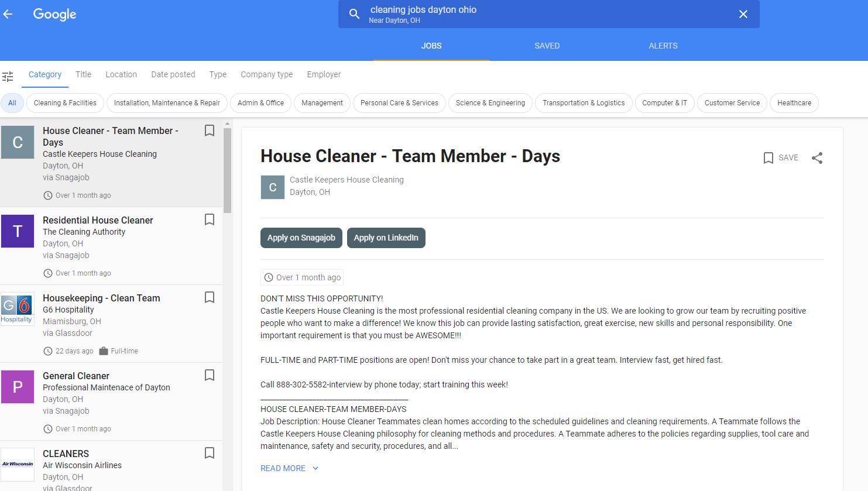868x491 pixels.
Task: Click 'Air Wisconsin Airlines' company name
Action: (x=83, y=465)
